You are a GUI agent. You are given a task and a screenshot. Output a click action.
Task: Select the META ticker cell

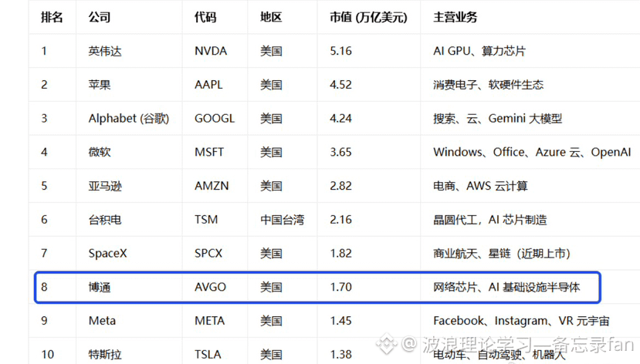[210, 321]
